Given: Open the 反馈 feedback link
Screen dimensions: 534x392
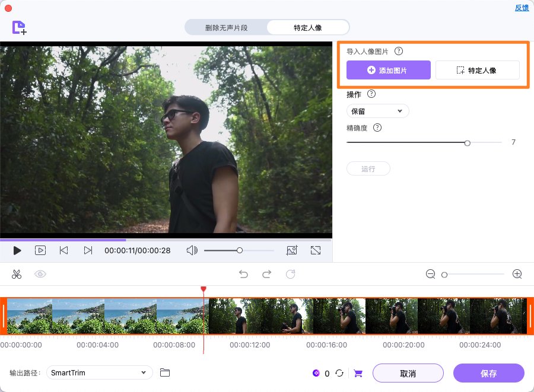Looking at the screenshot, I should tap(522, 7).
